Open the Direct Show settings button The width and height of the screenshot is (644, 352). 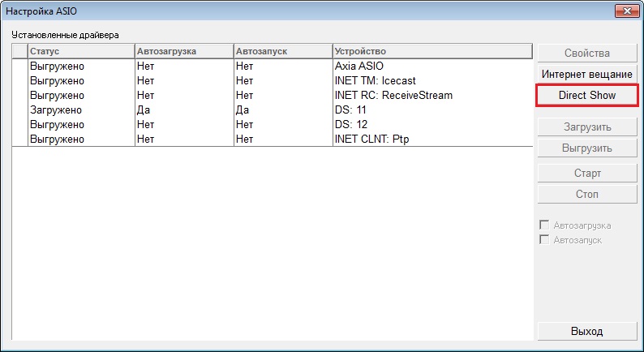[587, 95]
